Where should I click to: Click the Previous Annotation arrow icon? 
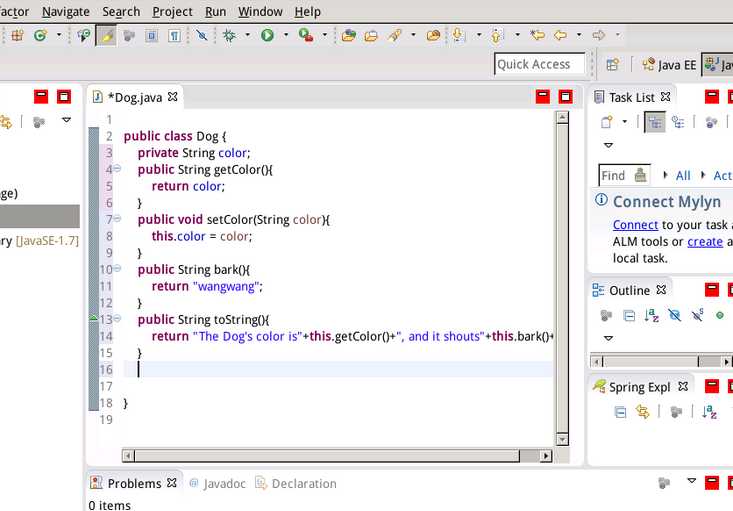point(496,35)
